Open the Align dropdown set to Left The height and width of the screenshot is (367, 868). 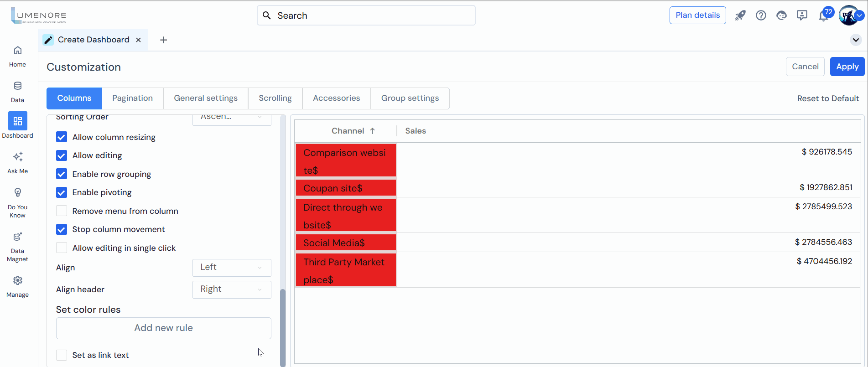coord(232,268)
